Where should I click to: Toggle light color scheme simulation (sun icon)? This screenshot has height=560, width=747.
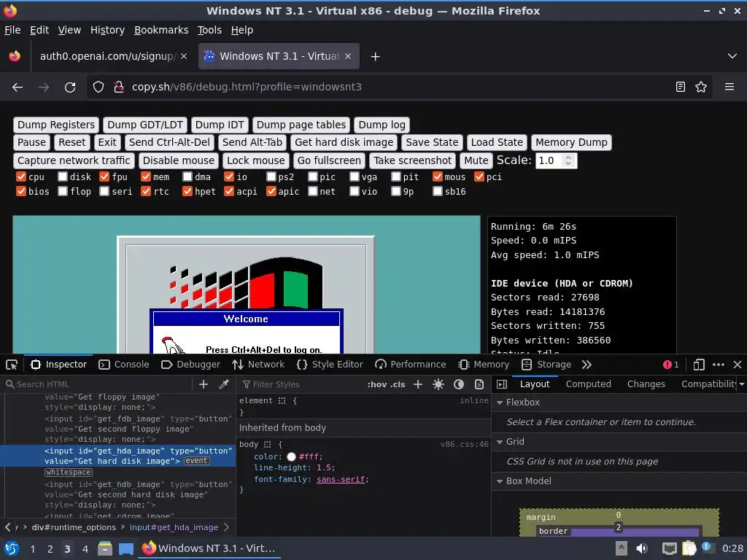(x=438, y=384)
